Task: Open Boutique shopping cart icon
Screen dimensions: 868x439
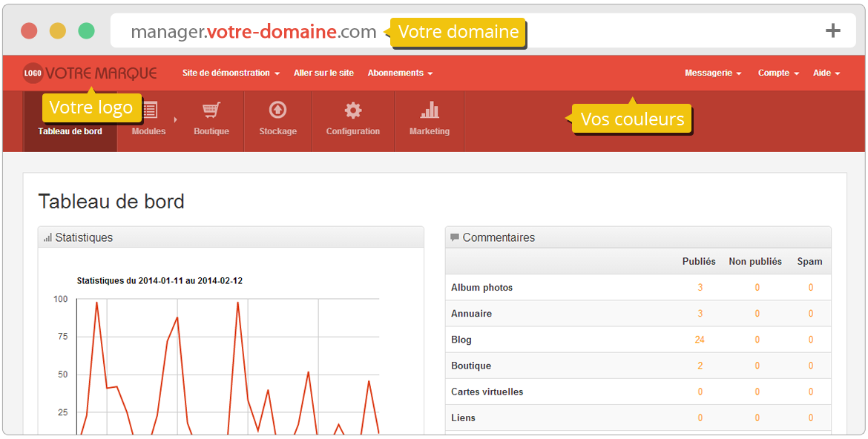Action: pos(211,110)
